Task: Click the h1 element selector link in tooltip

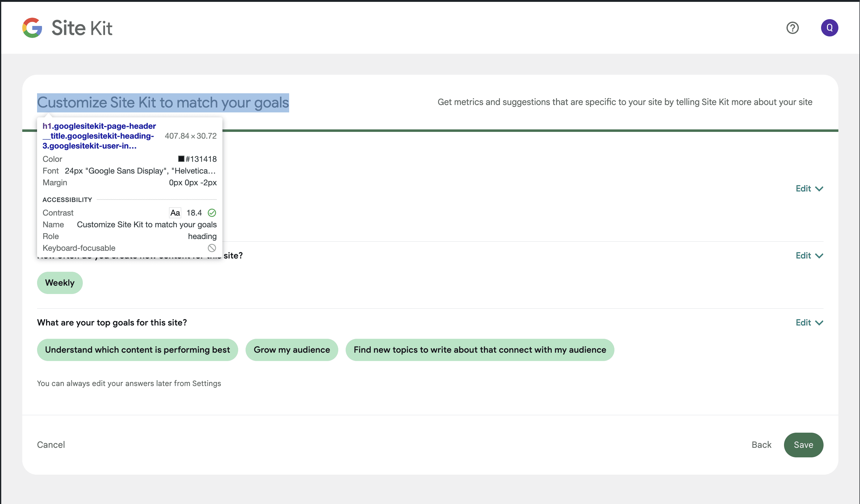Action: (x=98, y=136)
